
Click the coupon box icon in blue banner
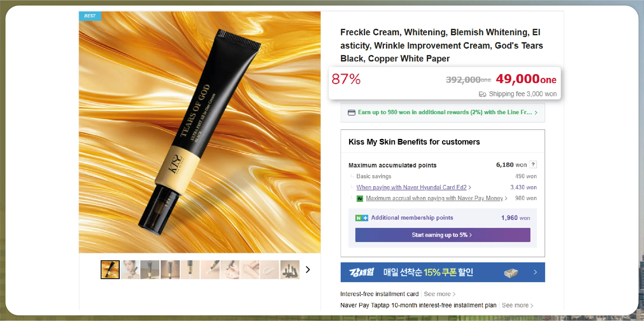pyautogui.click(x=511, y=273)
